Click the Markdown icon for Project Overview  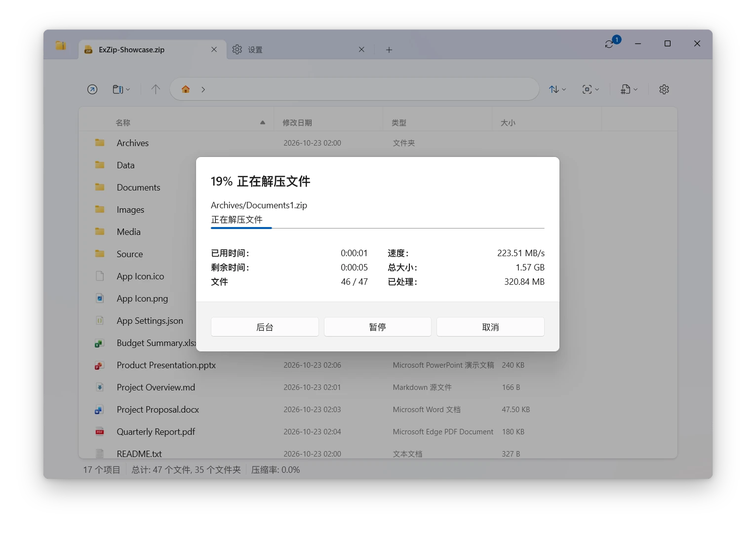pyautogui.click(x=100, y=387)
